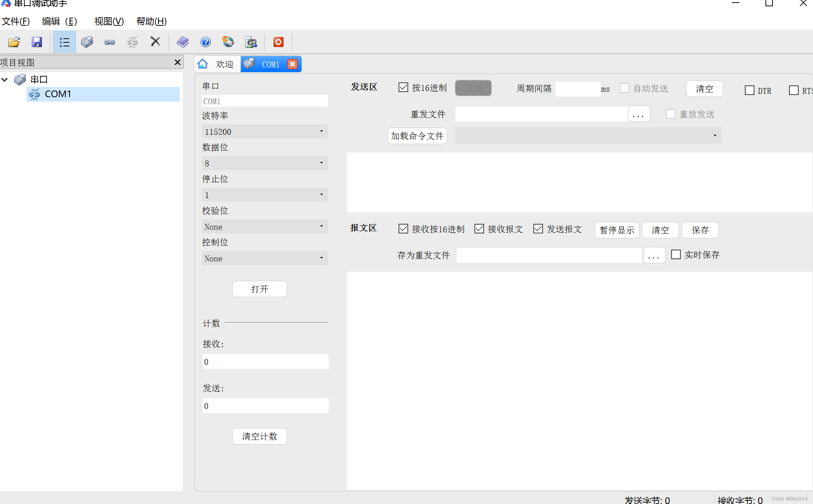Open 文件 file menu
The width and height of the screenshot is (813, 504).
tap(16, 22)
